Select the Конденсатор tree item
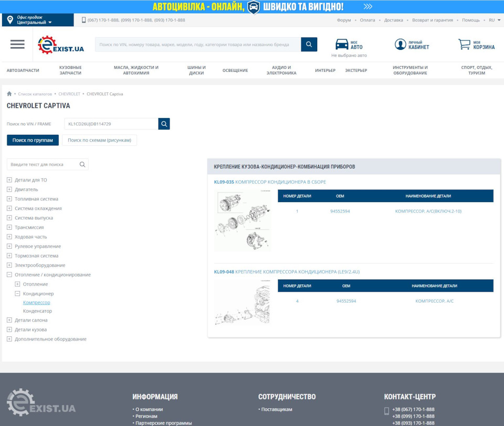The width and height of the screenshot is (504, 426). [x=37, y=311]
